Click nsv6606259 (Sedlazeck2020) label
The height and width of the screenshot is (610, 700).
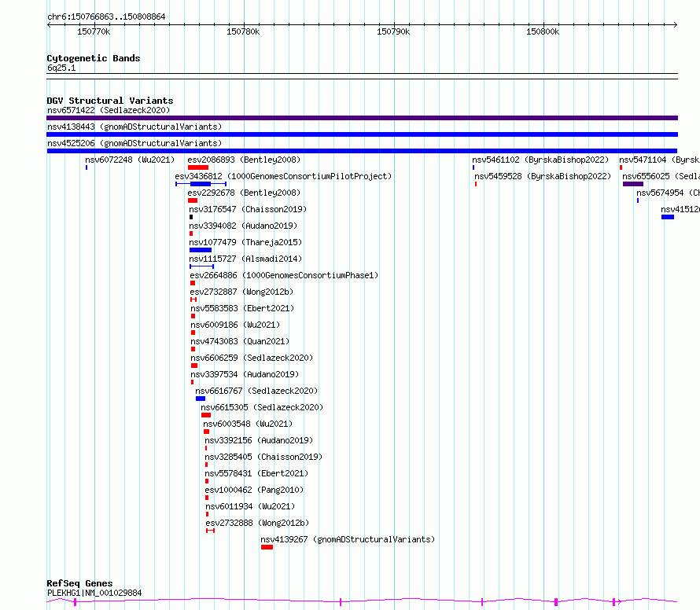(252, 358)
